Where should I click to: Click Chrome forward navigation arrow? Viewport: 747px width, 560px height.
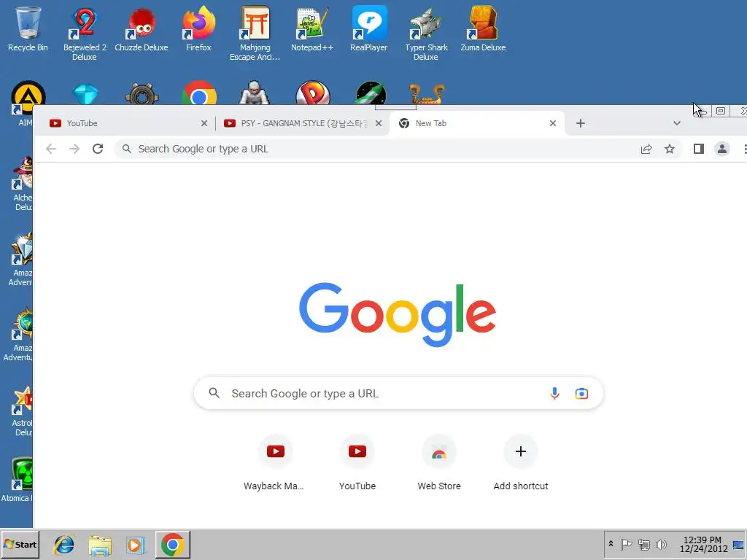74,149
